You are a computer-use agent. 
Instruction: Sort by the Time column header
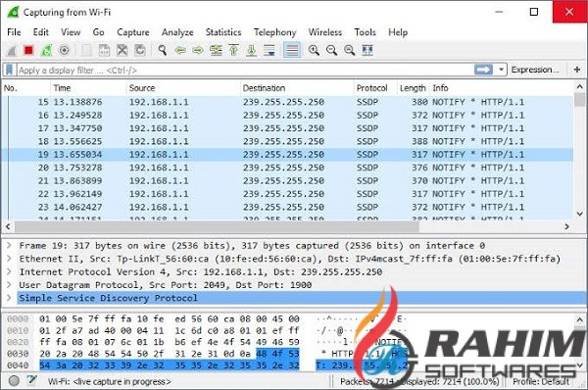click(x=88, y=88)
